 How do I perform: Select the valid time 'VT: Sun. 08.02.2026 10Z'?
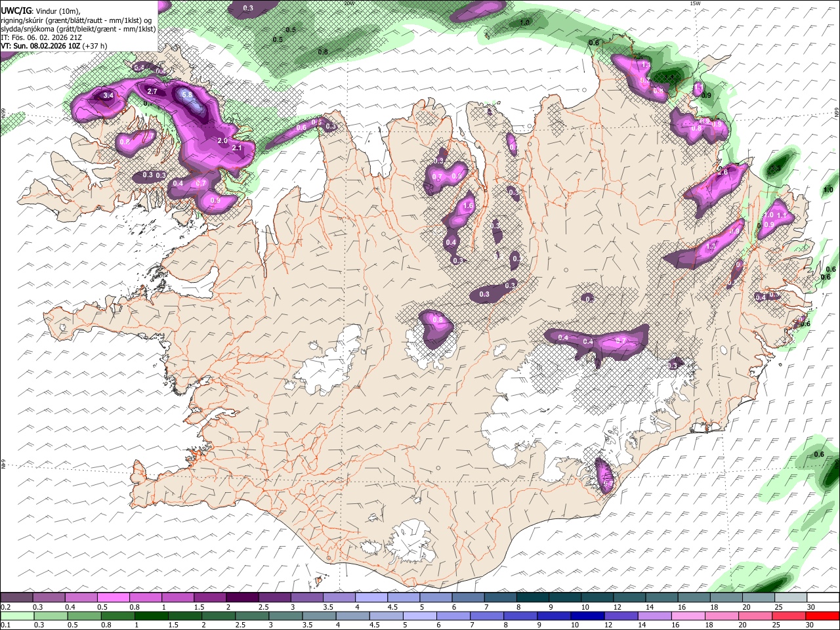click(x=41, y=46)
